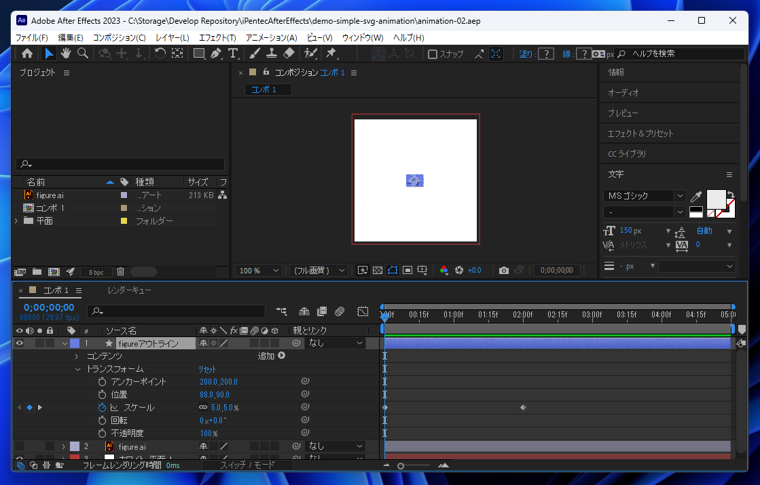Open the parent なし dropdown for figureアウトライン
760x485 pixels.
pos(335,343)
